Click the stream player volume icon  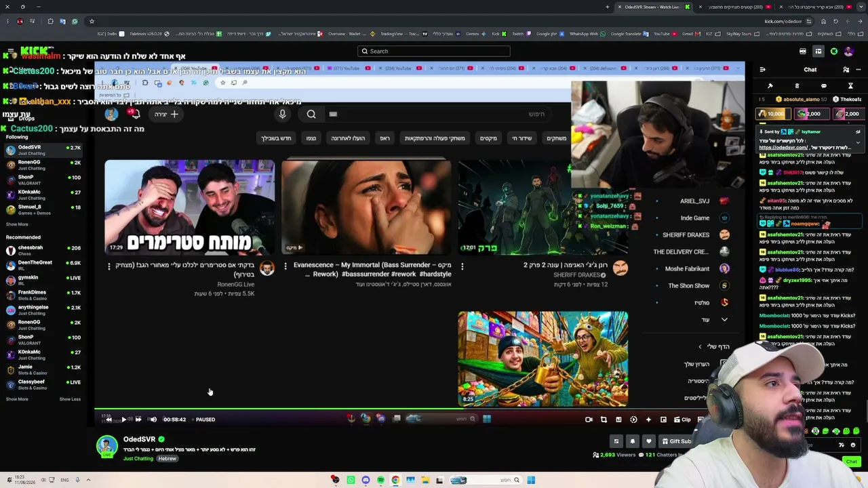[153, 420]
